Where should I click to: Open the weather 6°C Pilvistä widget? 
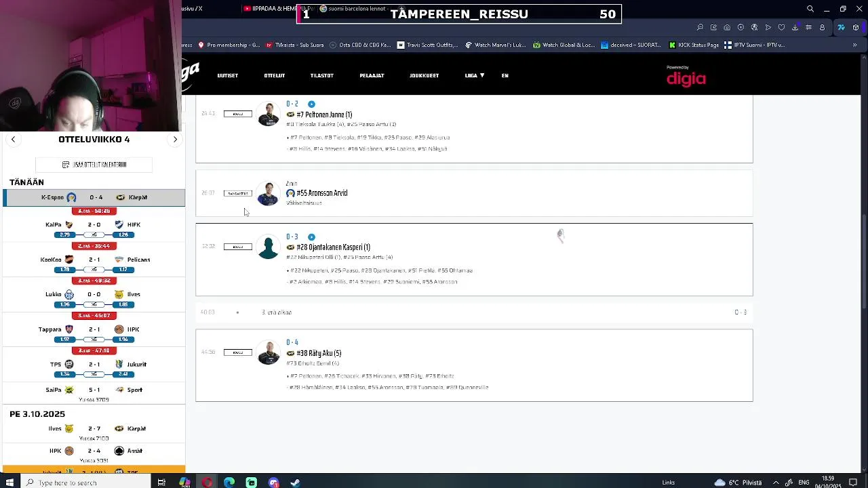pyautogui.click(x=739, y=483)
